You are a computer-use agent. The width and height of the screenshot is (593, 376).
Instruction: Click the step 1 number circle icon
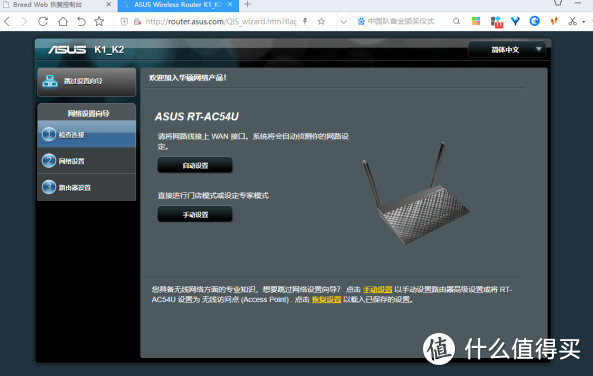(x=49, y=134)
